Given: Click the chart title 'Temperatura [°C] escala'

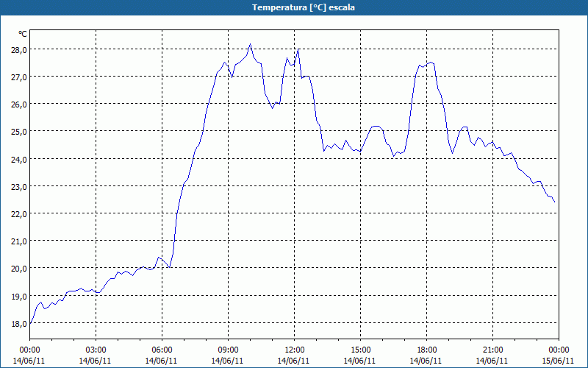Looking at the screenshot, I should point(304,7).
